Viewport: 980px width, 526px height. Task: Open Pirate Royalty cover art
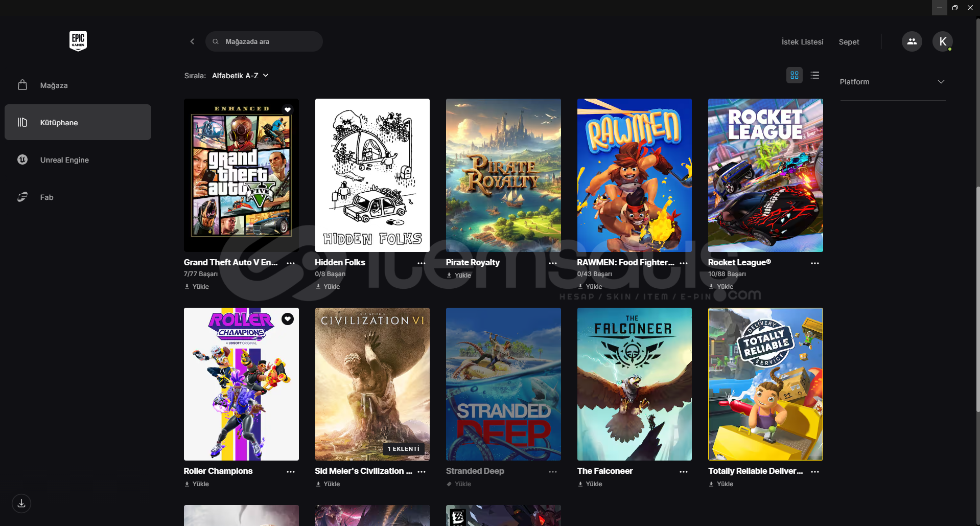tap(503, 175)
